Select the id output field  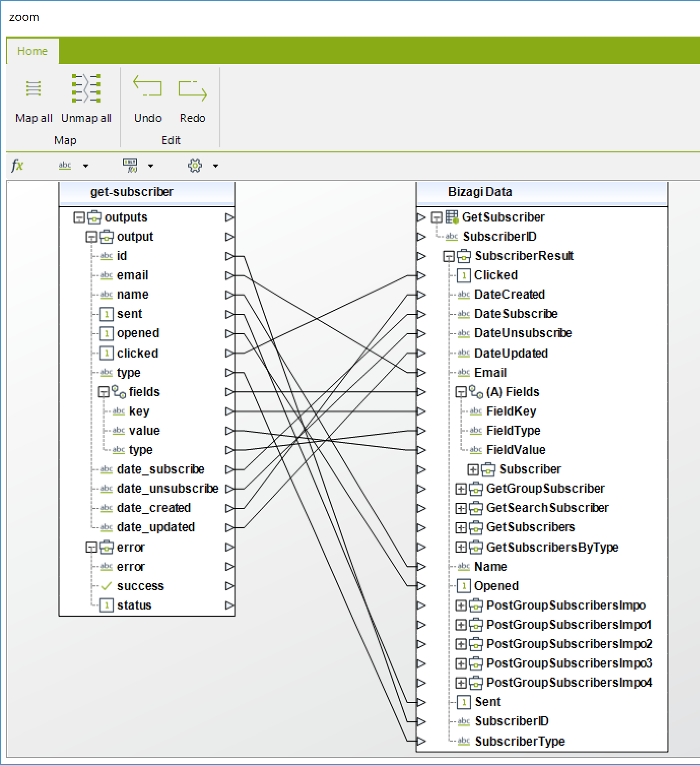click(122, 256)
